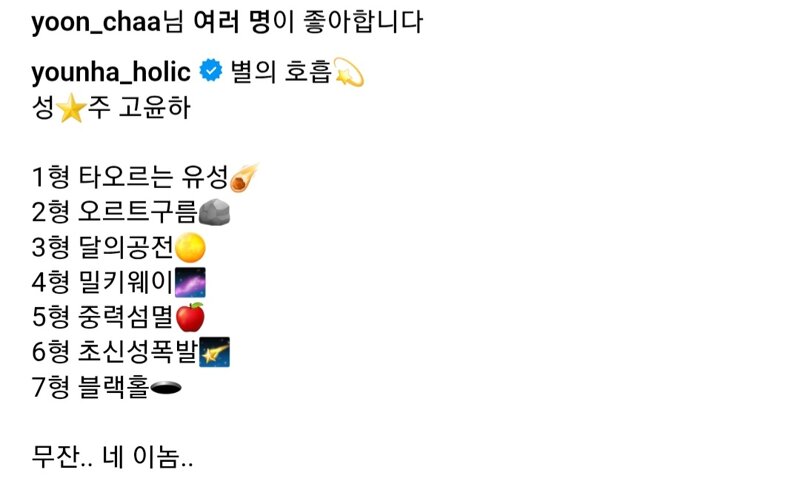
Task: Click the black hole emoji after 블랙홀
Action: click(166, 389)
